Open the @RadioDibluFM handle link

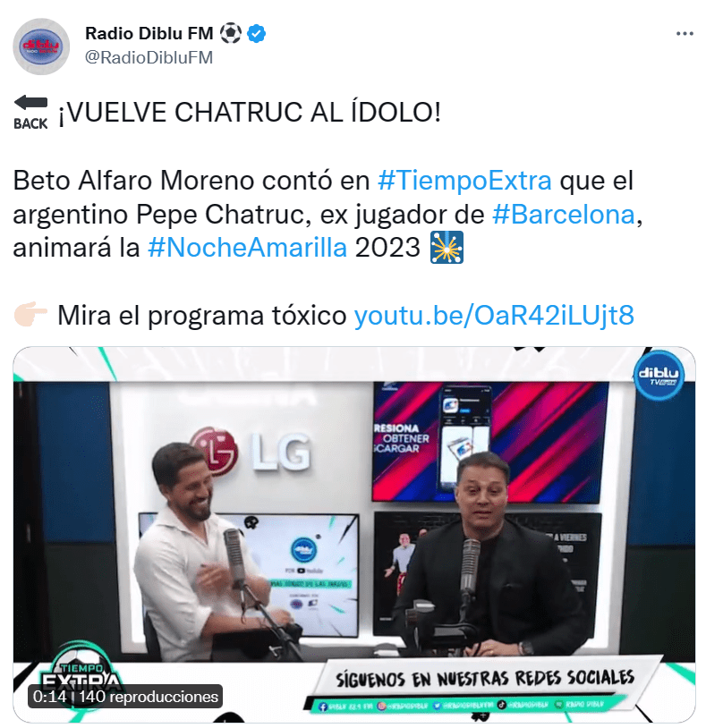tap(149, 57)
